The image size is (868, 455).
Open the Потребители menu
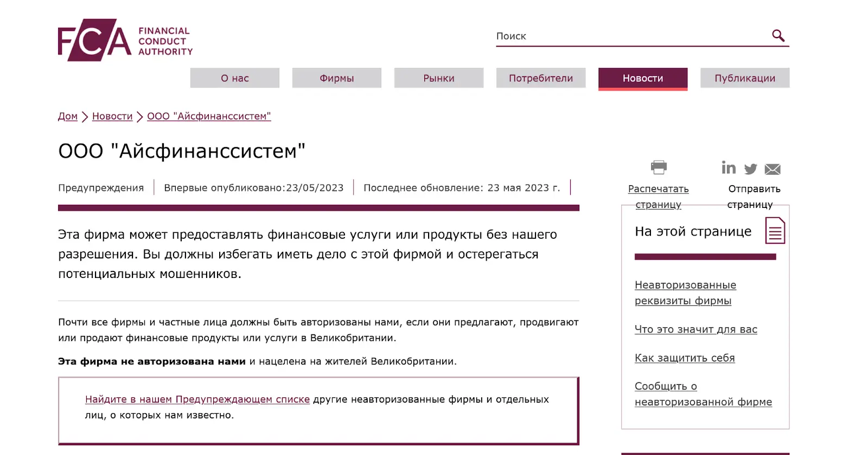(541, 78)
